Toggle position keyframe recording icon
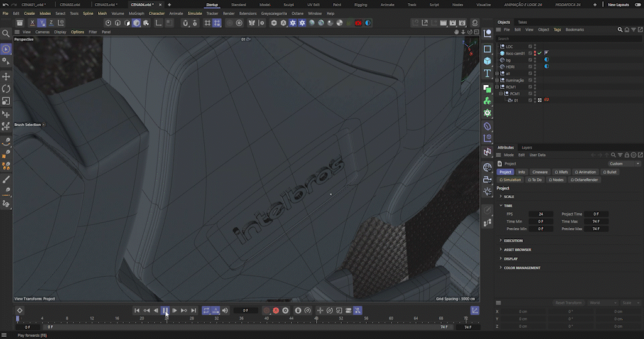Screen dimensions: 644x339 tap(320, 311)
